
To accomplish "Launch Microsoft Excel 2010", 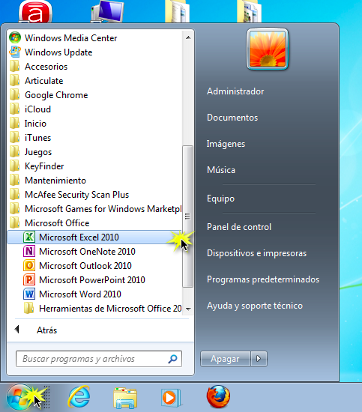I will pyautogui.click(x=95, y=237).
